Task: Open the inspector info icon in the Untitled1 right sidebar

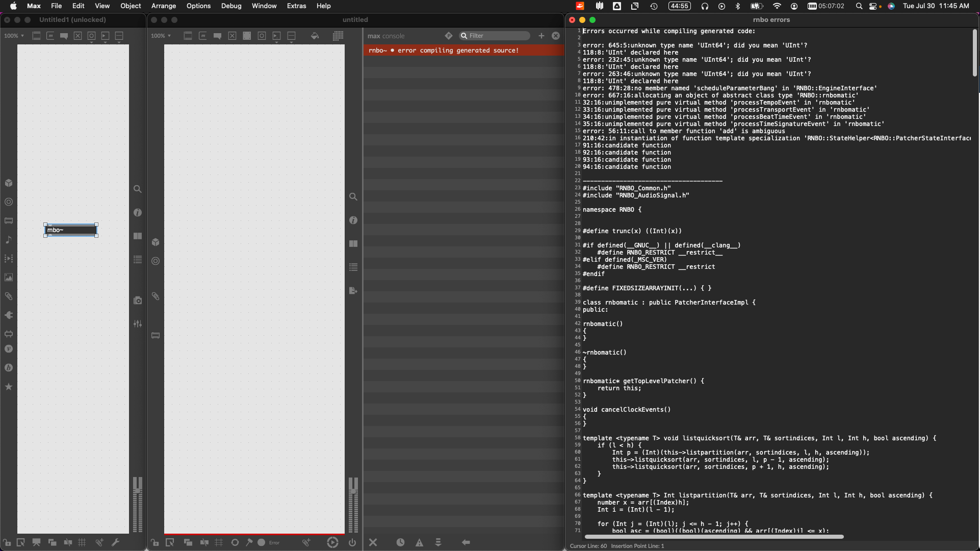Action: click(x=137, y=212)
